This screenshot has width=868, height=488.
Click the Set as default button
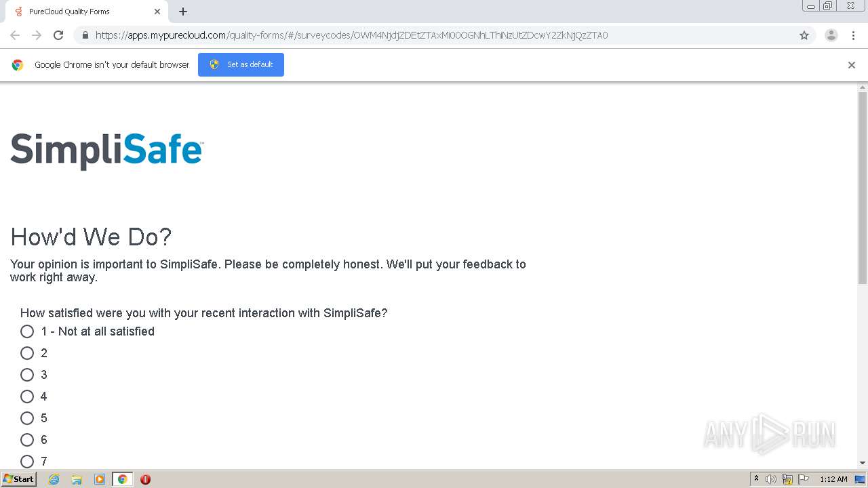coord(241,64)
